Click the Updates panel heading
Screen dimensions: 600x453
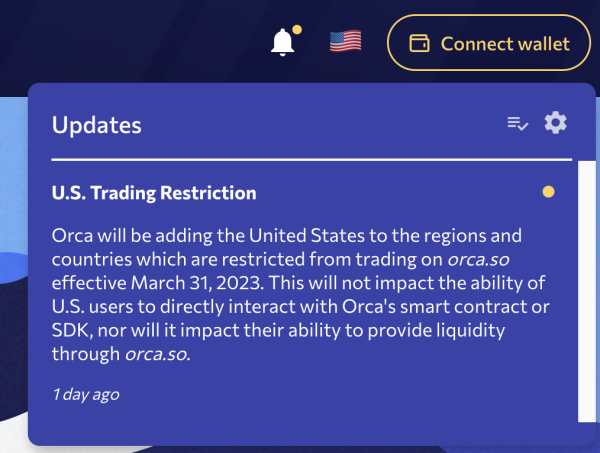click(x=96, y=125)
